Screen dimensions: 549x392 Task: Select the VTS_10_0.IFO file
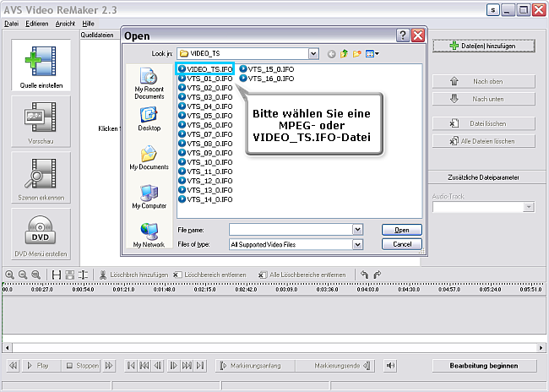(205, 162)
